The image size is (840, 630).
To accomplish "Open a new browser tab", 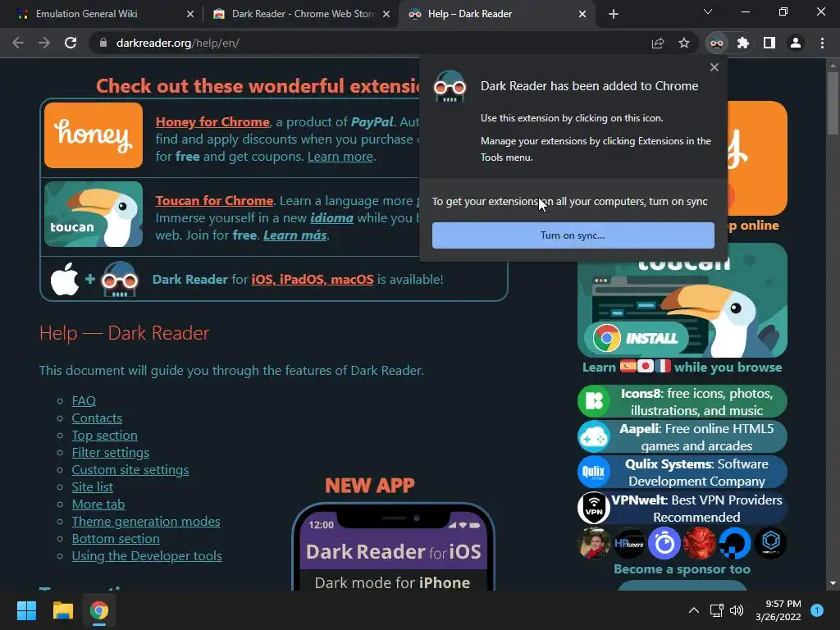I will [614, 14].
